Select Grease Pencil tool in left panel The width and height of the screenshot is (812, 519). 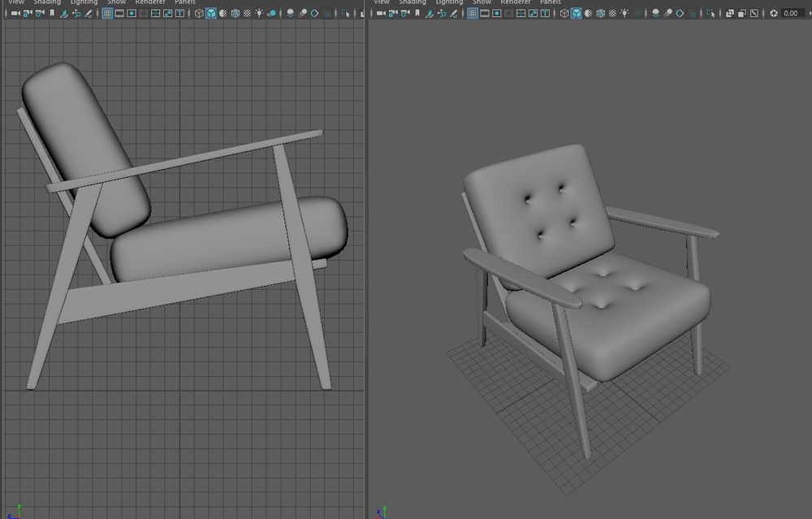coord(89,14)
